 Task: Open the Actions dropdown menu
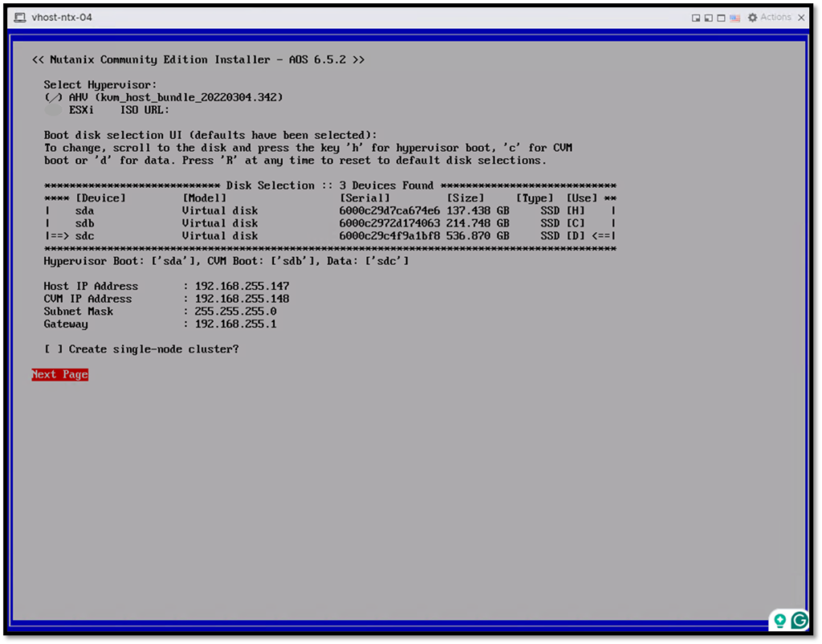coord(775,18)
